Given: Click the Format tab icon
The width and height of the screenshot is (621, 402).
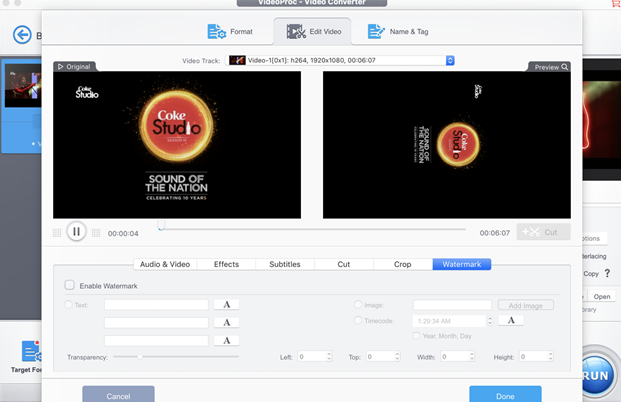Looking at the screenshot, I should point(216,32).
